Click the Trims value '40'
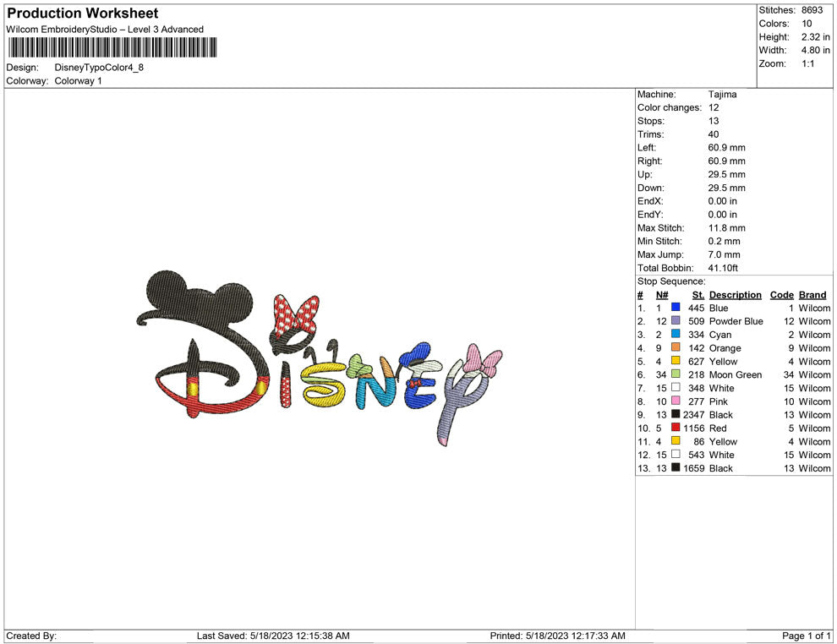 click(714, 134)
